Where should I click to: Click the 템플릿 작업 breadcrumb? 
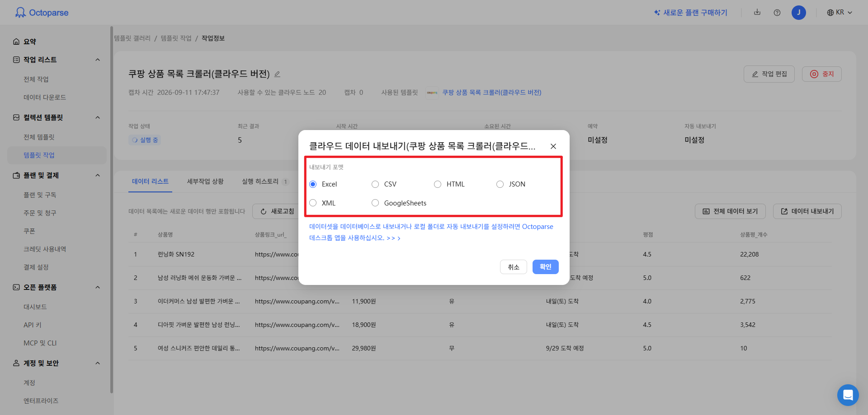[x=176, y=38]
